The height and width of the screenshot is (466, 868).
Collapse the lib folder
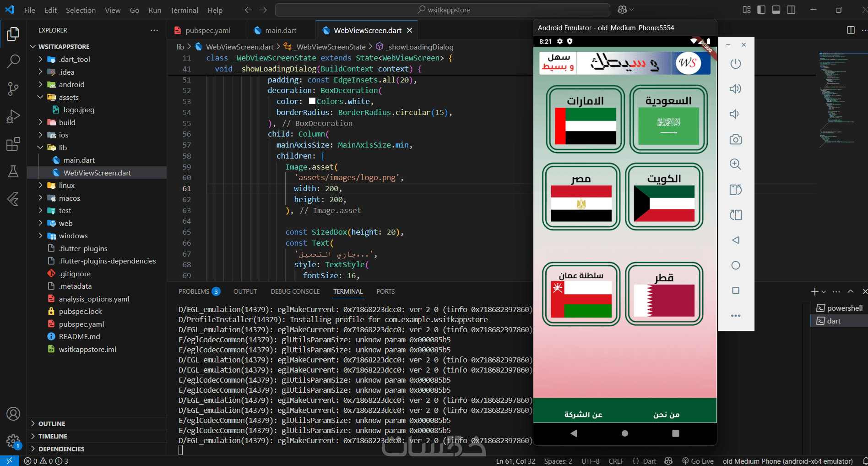63,148
